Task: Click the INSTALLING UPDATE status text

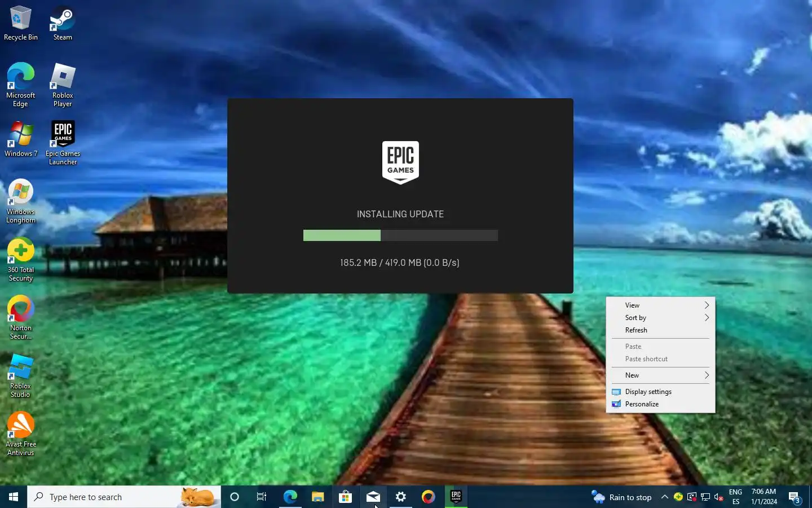Action: coord(400,214)
